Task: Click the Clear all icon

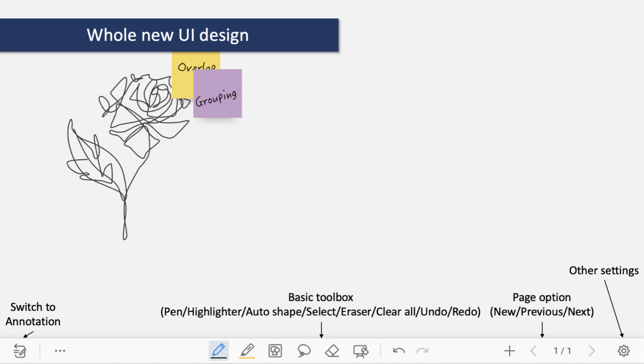Action: tap(361, 351)
